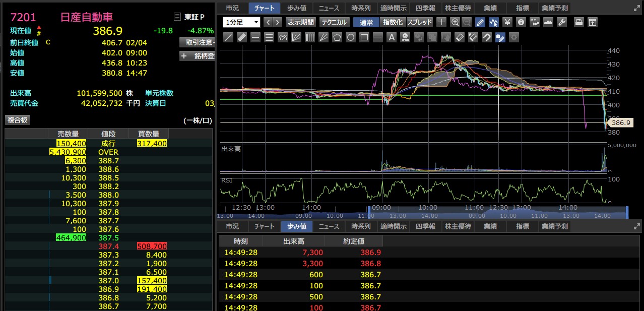Click the + 銘柄登録 button
This screenshot has height=311, width=644.
(198, 56)
